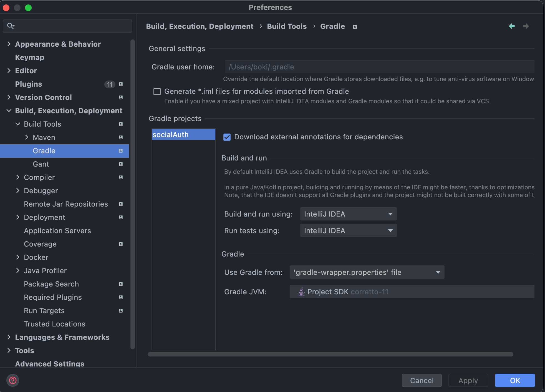Click the Gradle user home field
The height and width of the screenshot is (392, 545).
(379, 67)
